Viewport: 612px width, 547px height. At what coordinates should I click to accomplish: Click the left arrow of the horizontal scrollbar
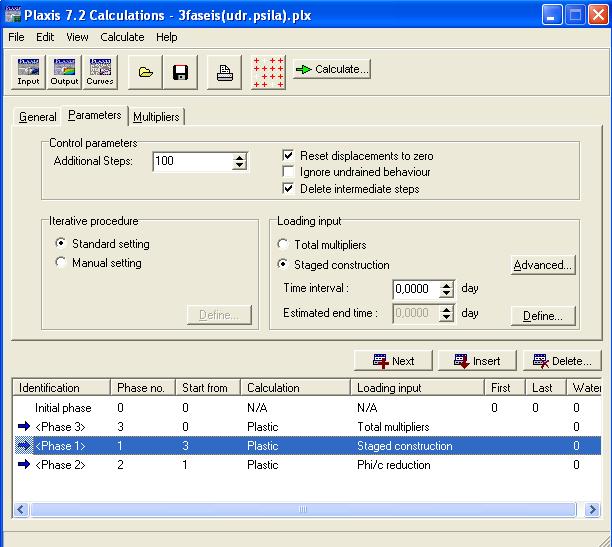click(21, 509)
